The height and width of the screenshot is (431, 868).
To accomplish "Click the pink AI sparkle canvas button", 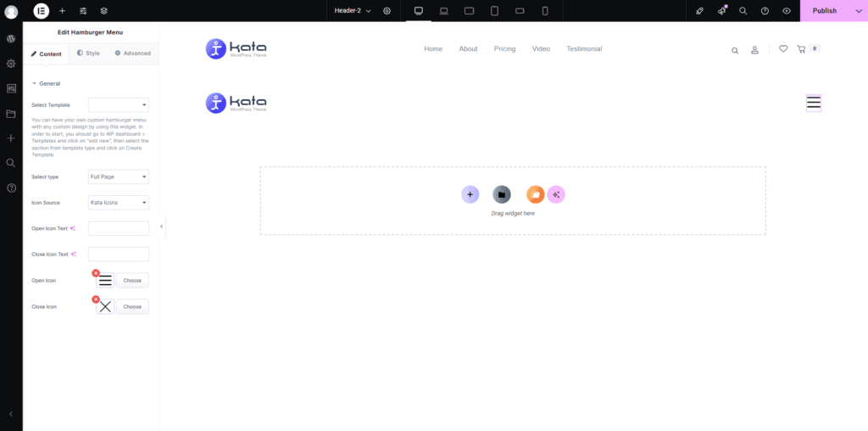I will coord(556,194).
